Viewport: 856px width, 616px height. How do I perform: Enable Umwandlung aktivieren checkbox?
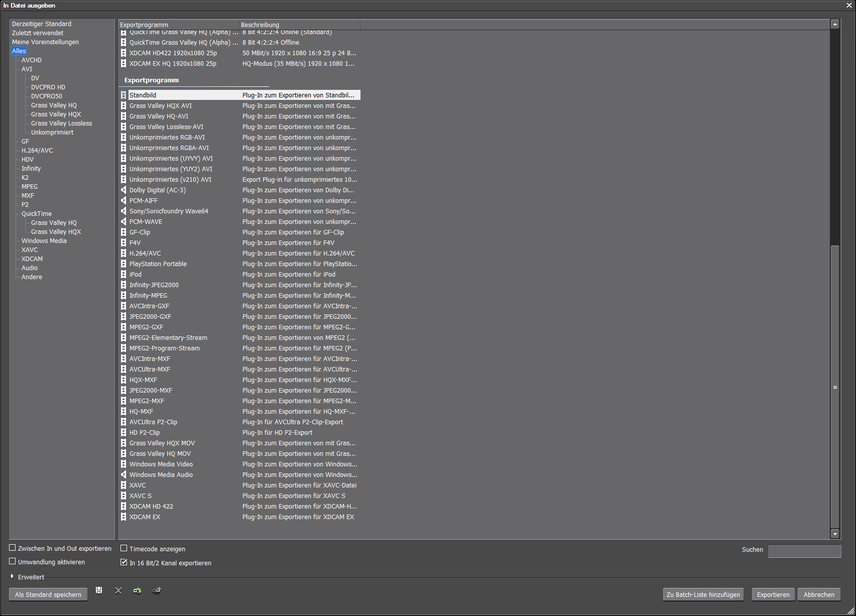[13, 561]
